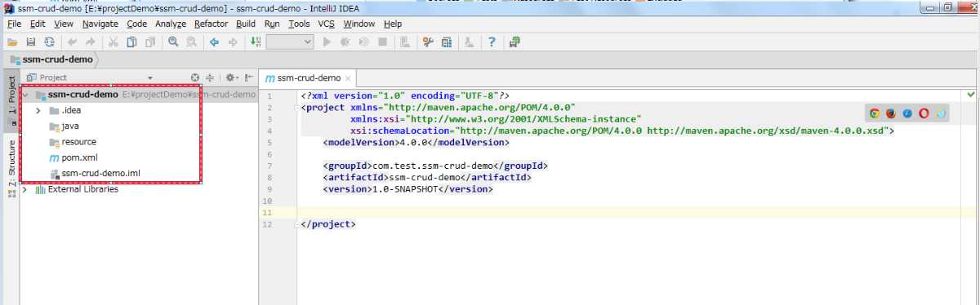Open in Safari browser icon

coord(907,113)
